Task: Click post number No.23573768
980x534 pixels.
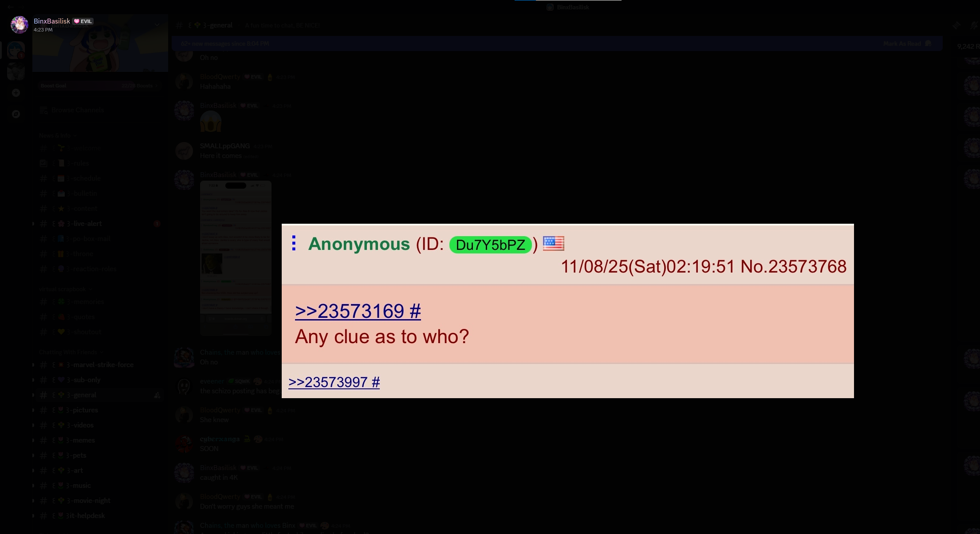Action: tap(793, 266)
